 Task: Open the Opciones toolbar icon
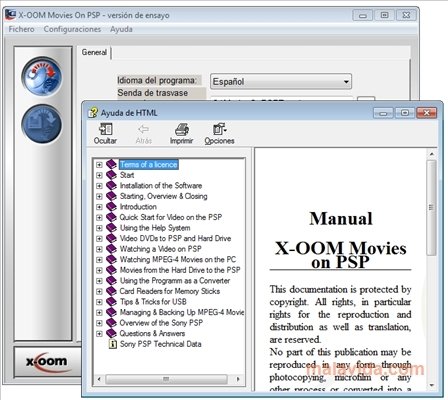pos(220,129)
